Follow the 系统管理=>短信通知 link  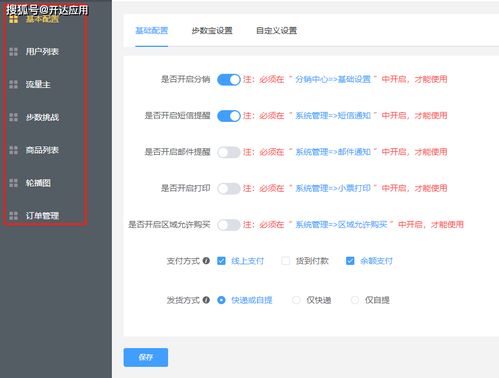(x=333, y=116)
